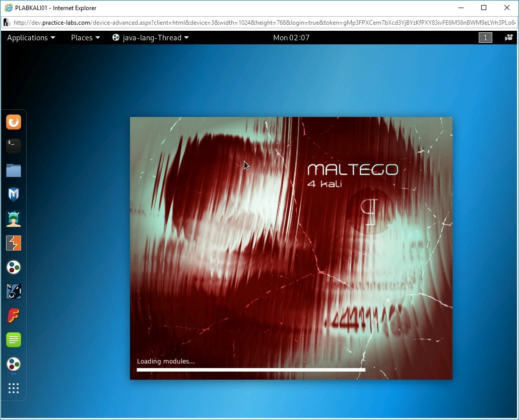The height and width of the screenshot is (420, 519).
Task: Focus the Internet Explorer address bar
Action: coord(262,23)
